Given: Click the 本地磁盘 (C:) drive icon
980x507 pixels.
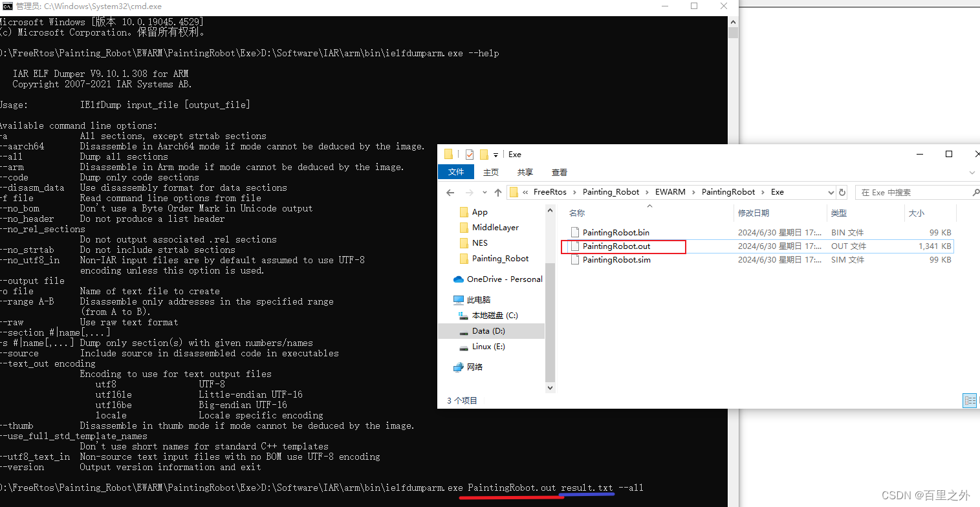Looking at the screenshot, I should [x=463, y=316].
